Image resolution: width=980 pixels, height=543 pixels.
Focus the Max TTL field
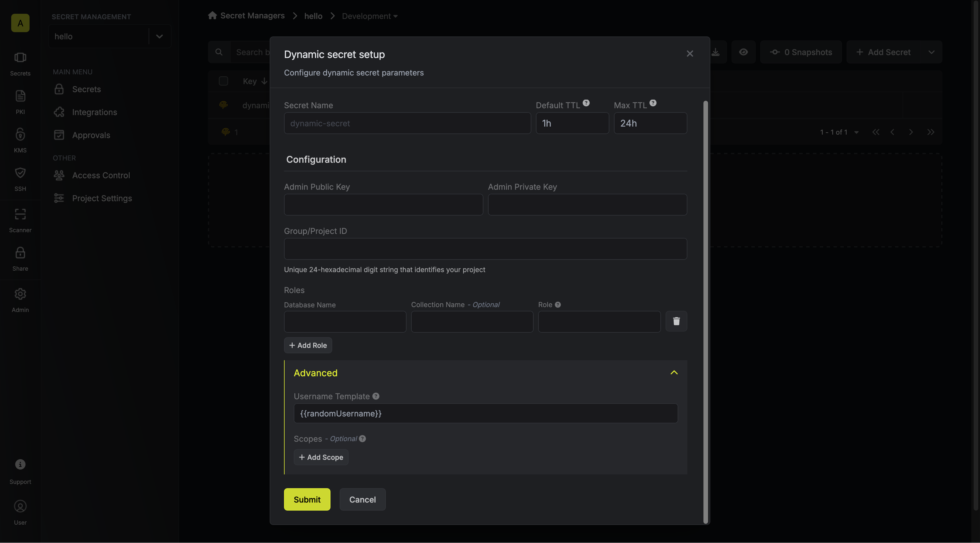650,123
